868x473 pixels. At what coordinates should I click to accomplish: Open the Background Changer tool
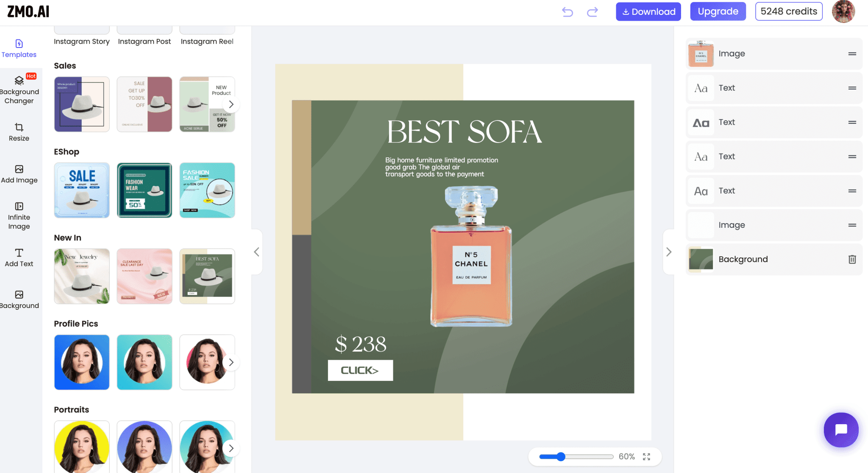point(19,90)
